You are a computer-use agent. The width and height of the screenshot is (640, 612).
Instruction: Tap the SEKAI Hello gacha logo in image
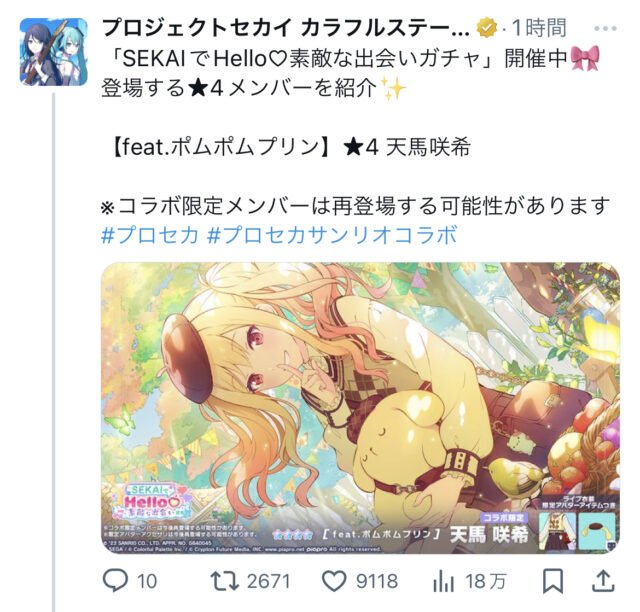tap(149, 501)
